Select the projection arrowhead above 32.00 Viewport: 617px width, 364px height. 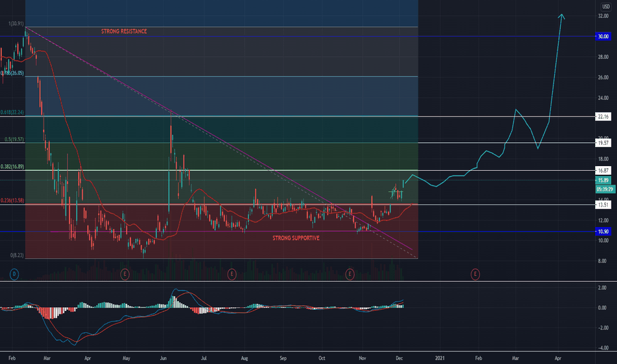tap(561, 17)
